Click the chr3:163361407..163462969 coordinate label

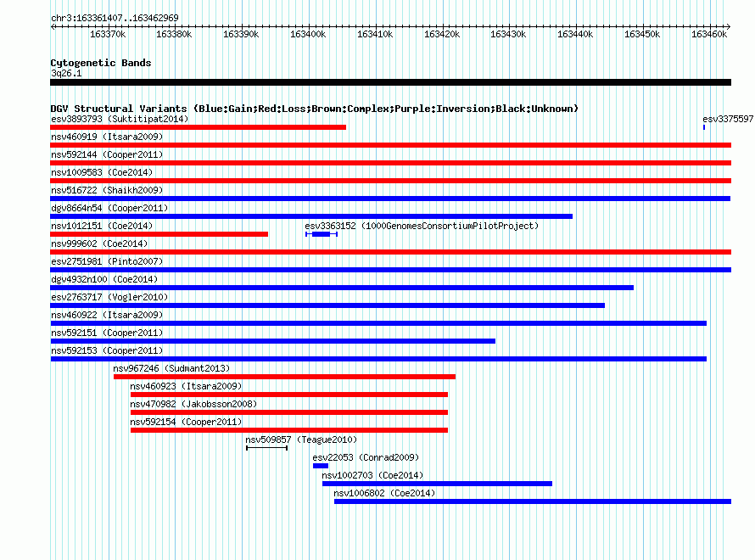click(115, 18)
